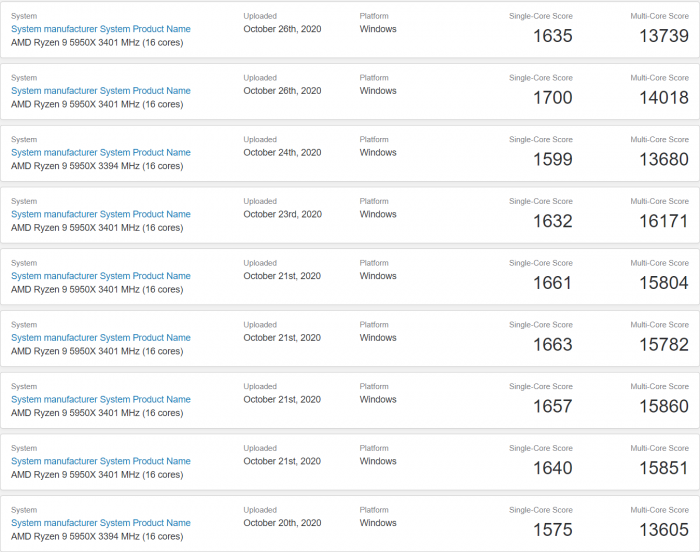Screen dimensions: 700x552
Task: Click the single-core score 1663
Action: point(552,345)
